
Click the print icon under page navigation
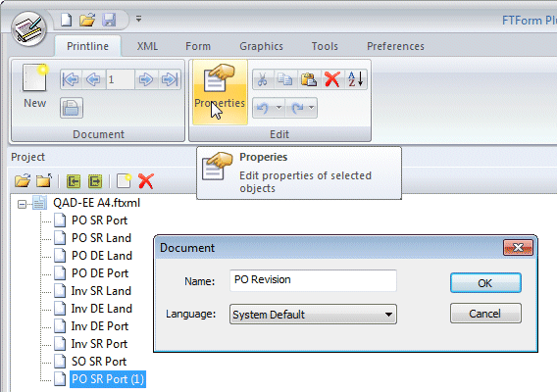[72, 108]
